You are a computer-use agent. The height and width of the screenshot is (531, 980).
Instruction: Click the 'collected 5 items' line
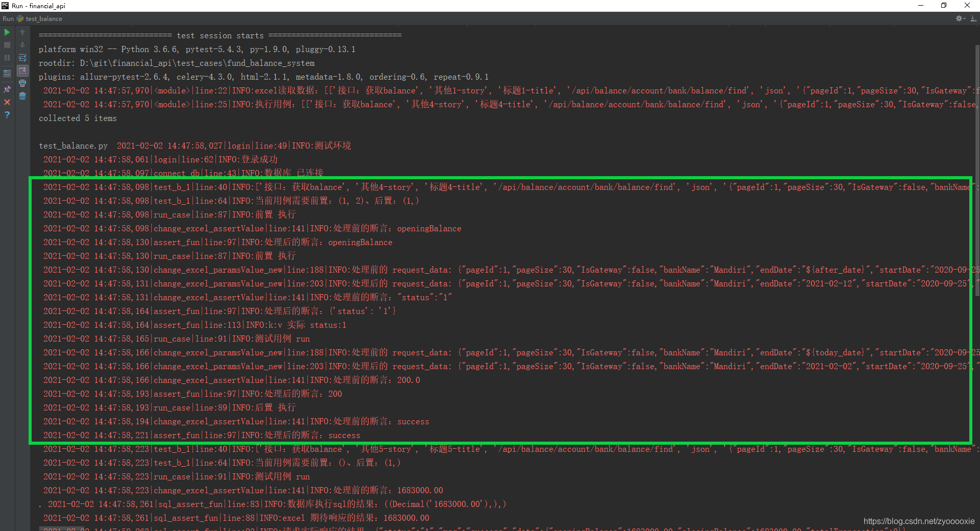point(78,118)
